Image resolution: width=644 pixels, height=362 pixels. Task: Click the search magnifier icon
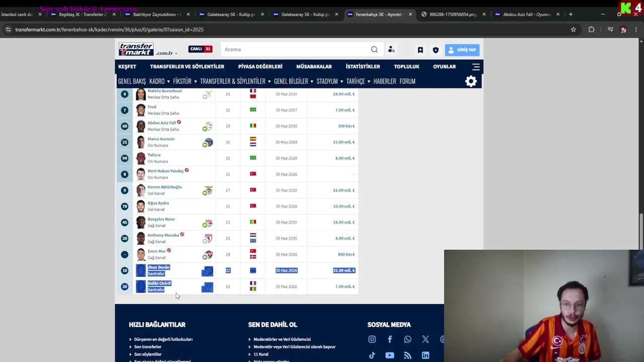click(374, 49)
